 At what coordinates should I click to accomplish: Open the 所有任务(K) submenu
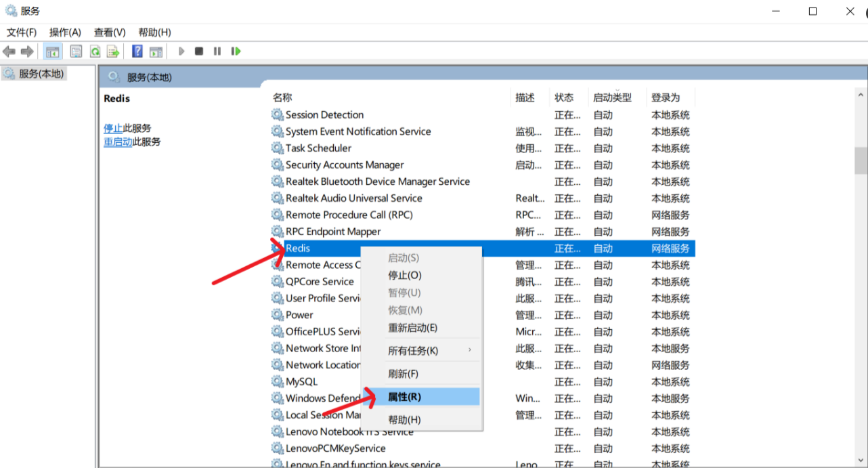[x=413, y=350]
